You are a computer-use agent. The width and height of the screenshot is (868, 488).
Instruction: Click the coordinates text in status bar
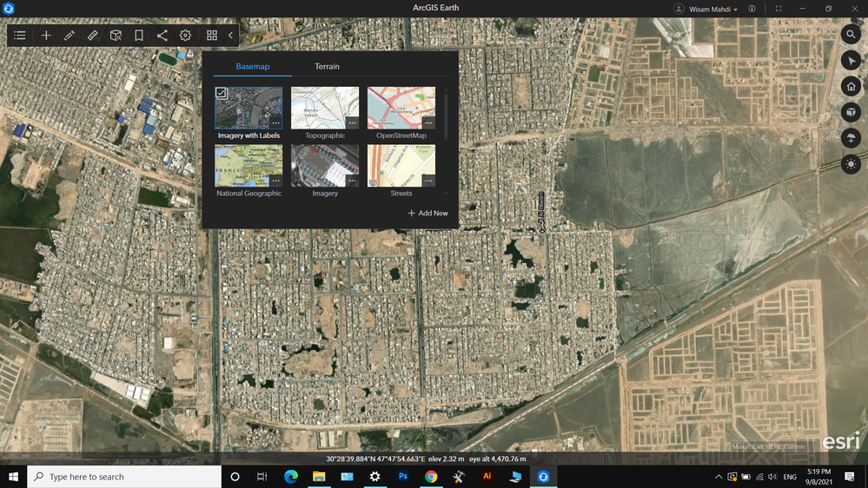(376, 458)
